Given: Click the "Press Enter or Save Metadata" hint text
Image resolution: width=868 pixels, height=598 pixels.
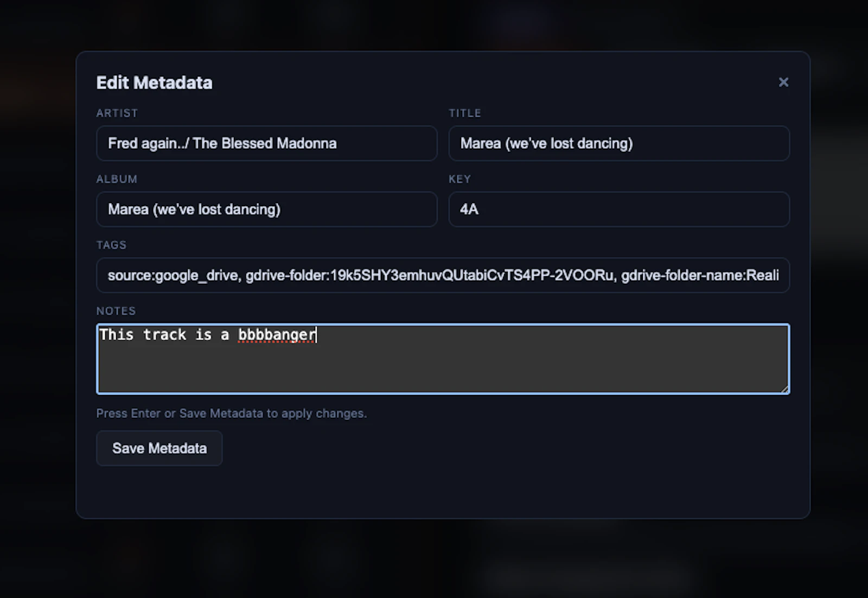Looking at the screenshot, I should click(232, 413).
